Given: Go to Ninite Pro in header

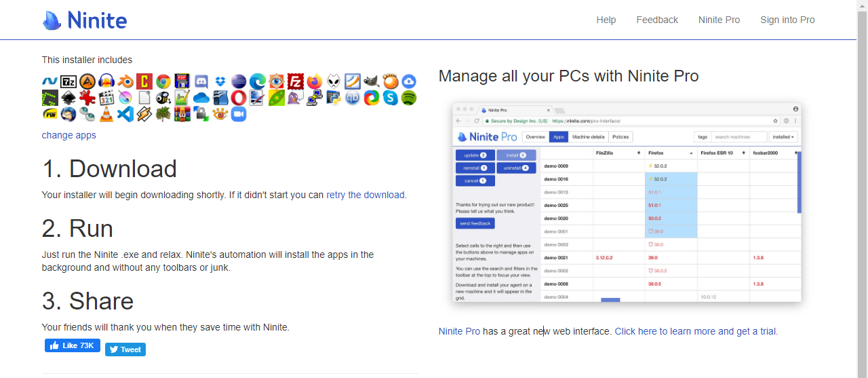Looking at the screenshot, I should pyautogui.click(x=719, y=20).
